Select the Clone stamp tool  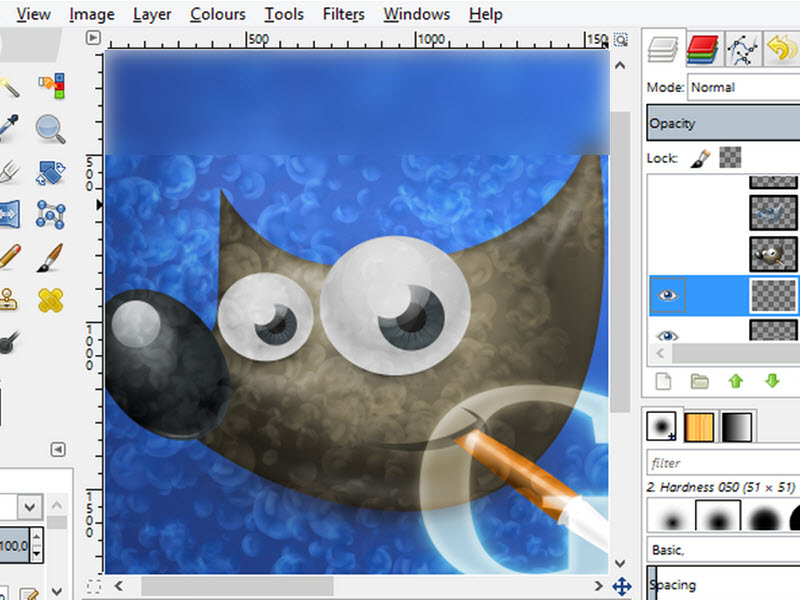click(8, 299)
